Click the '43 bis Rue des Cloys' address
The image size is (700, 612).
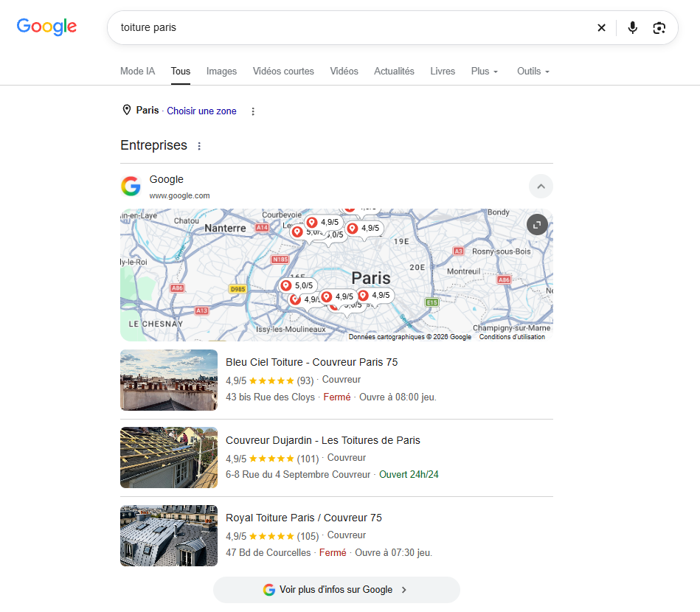click(270, 397)
